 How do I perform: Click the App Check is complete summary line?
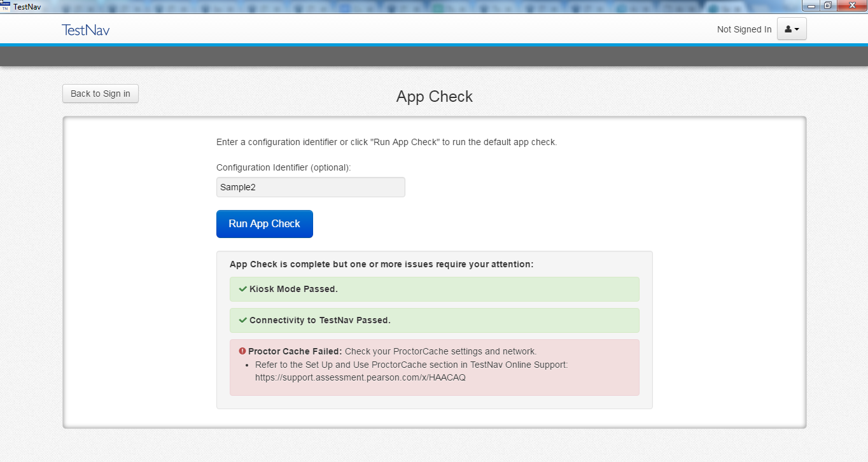pyautogui.click(x=381, y=264)
